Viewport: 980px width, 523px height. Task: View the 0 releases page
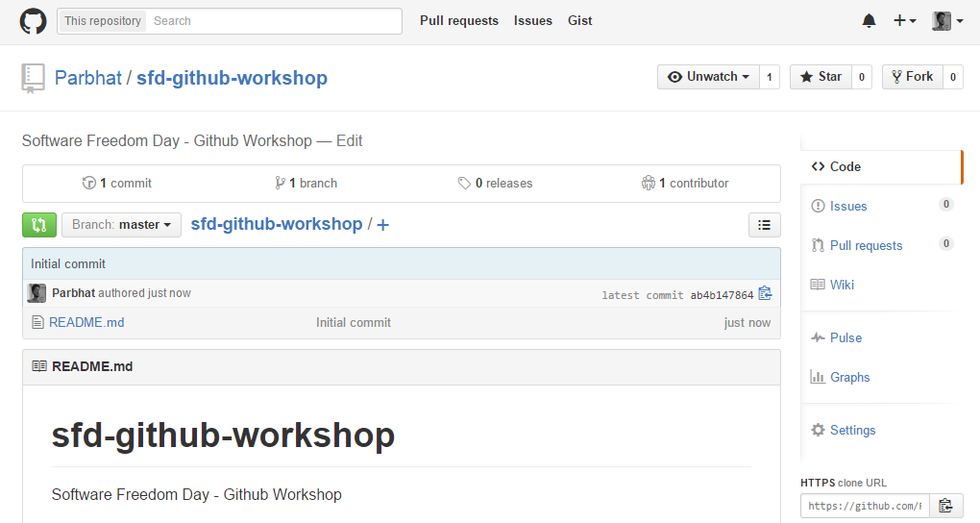[x=495, y=184]
